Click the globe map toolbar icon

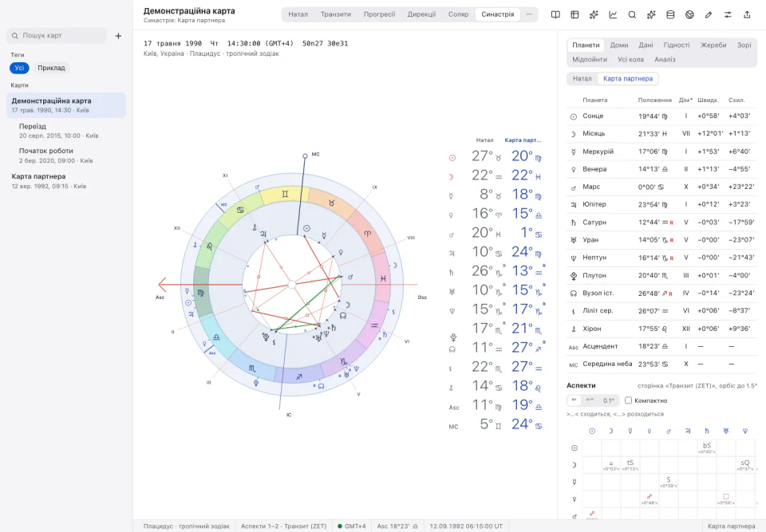click(689, 14)
